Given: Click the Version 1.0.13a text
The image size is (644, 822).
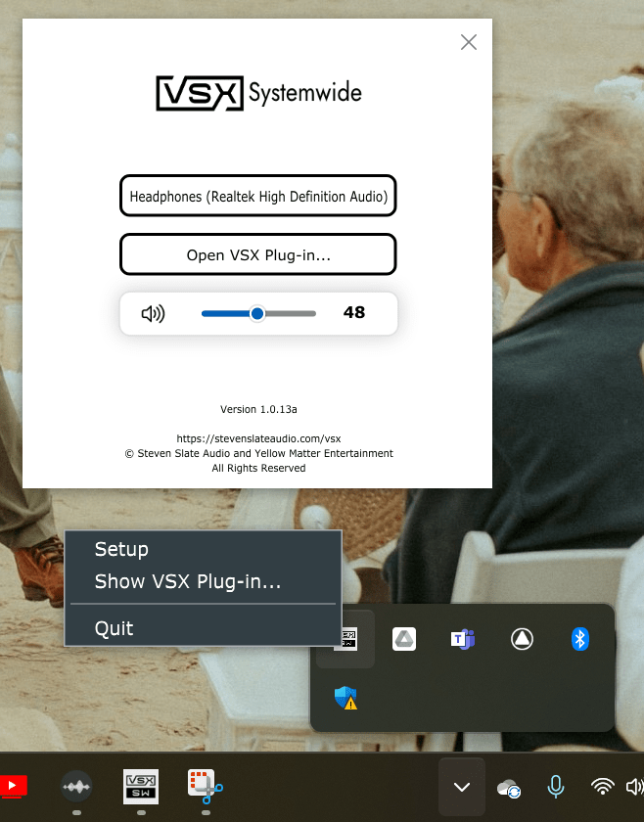Looking at the screenshot, I should pyautogui.click(x=258, y=409).
